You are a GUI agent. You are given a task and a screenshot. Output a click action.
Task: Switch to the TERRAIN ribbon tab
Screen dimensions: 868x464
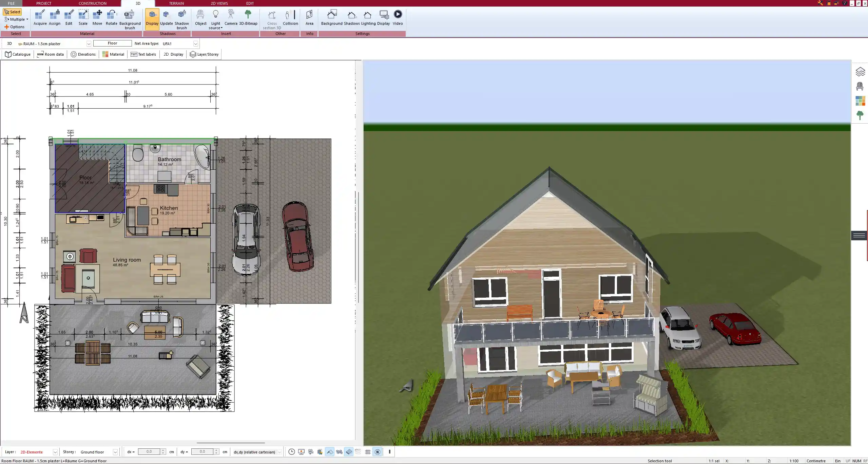[176, 3]
